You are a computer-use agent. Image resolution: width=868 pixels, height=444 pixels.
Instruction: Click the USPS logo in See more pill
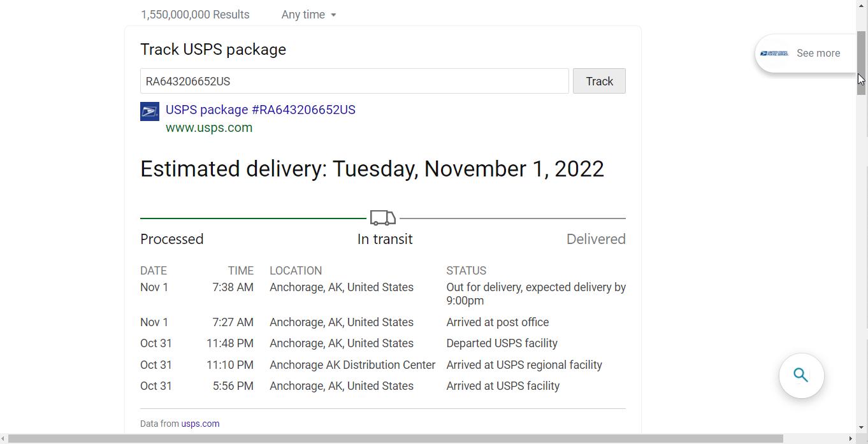coord(774,54)
